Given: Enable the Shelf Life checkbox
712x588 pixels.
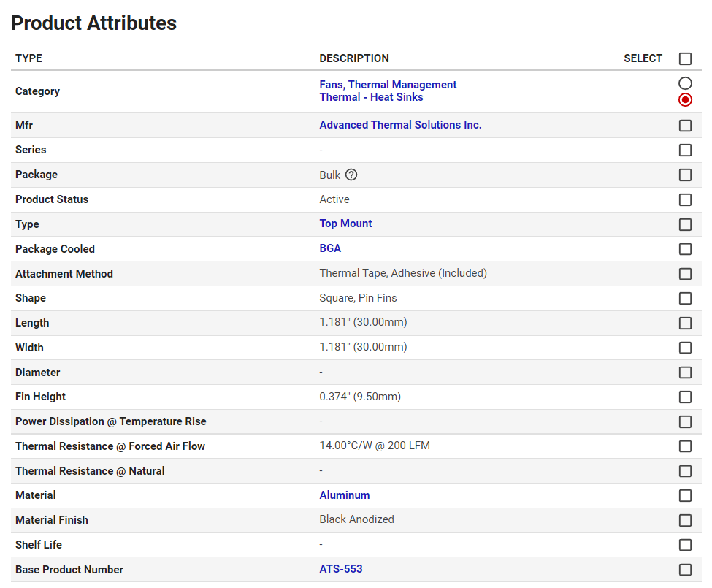Looking at the screenshot, I should coord(685,545).
